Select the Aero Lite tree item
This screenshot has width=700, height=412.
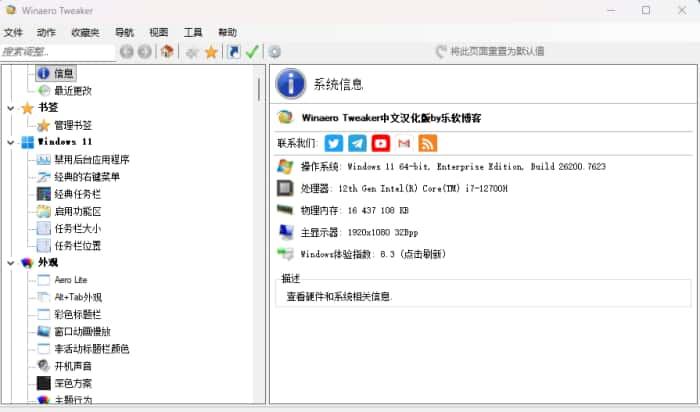pyautogui.click(x=71, y=279)
